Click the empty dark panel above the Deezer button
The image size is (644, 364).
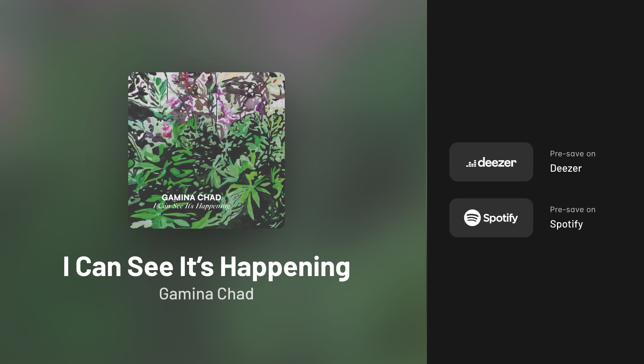click(535, 70)
